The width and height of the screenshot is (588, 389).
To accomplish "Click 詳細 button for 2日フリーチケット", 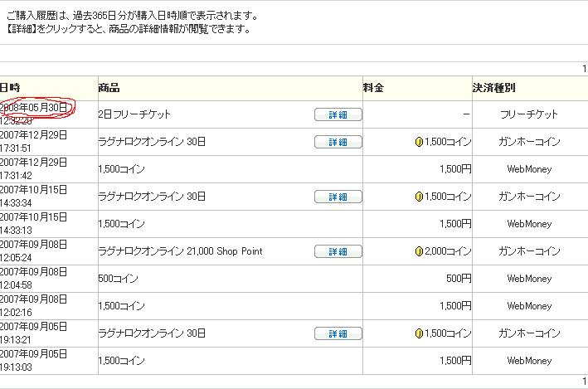I will point(338,114).
